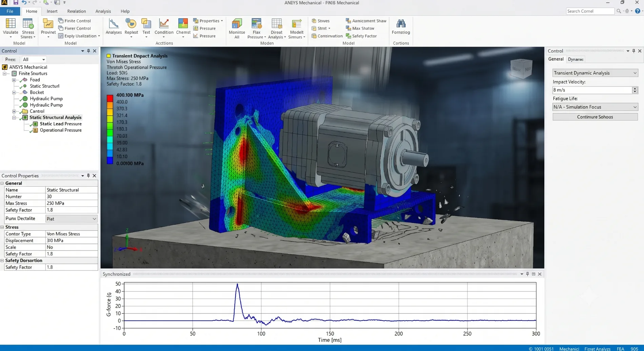Open the Viaulate tool in ribbon
644x351 pixels.
tap(11, 28)
